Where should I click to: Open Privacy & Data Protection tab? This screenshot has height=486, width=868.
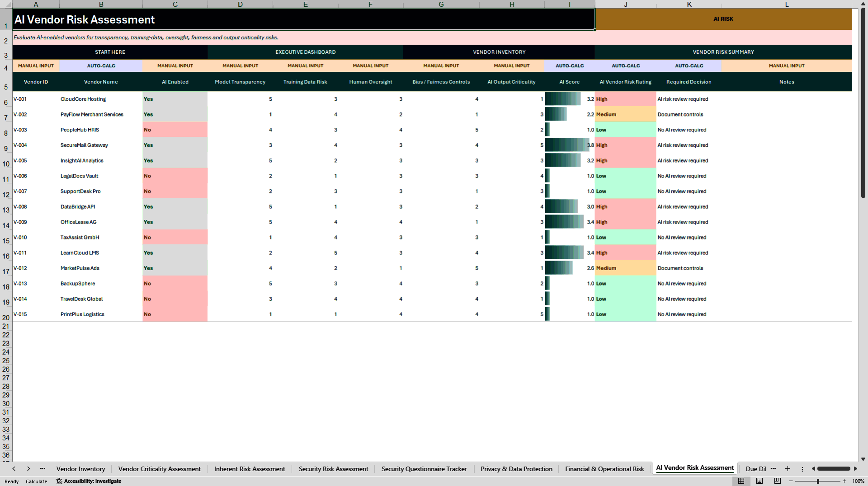click(516, 469)
